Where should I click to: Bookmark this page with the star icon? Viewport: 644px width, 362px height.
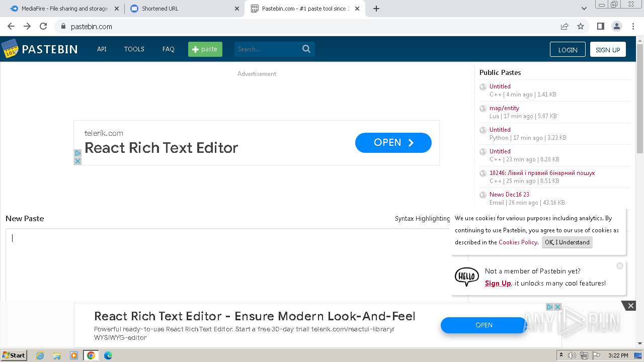click(581, 26)
